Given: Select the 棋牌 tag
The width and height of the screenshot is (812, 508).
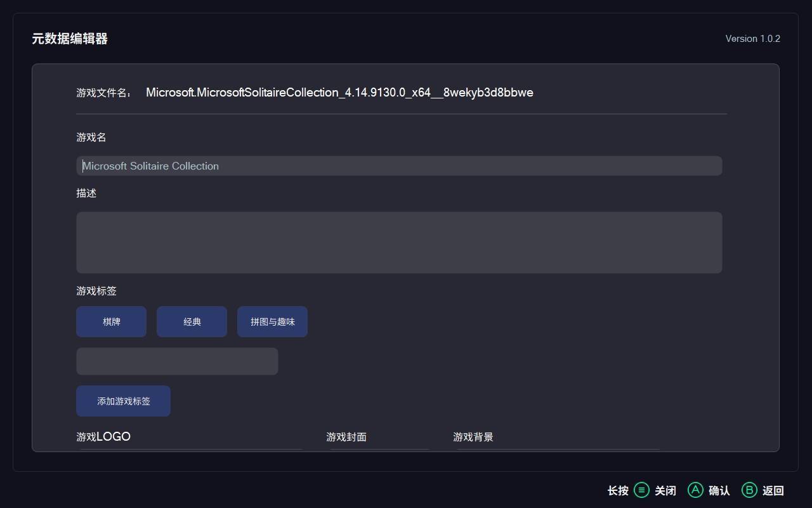Looking at the screenshot, I should click(111, 322).
